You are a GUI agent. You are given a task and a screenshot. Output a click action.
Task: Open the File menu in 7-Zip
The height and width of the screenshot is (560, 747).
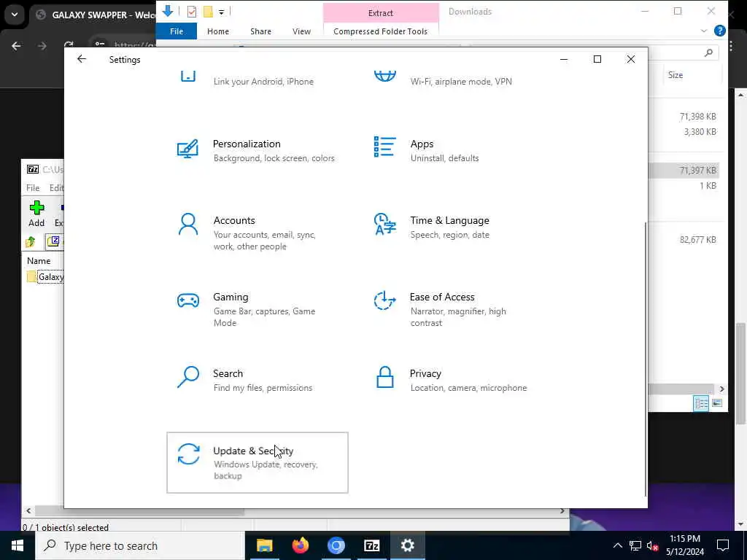(33, 187)
